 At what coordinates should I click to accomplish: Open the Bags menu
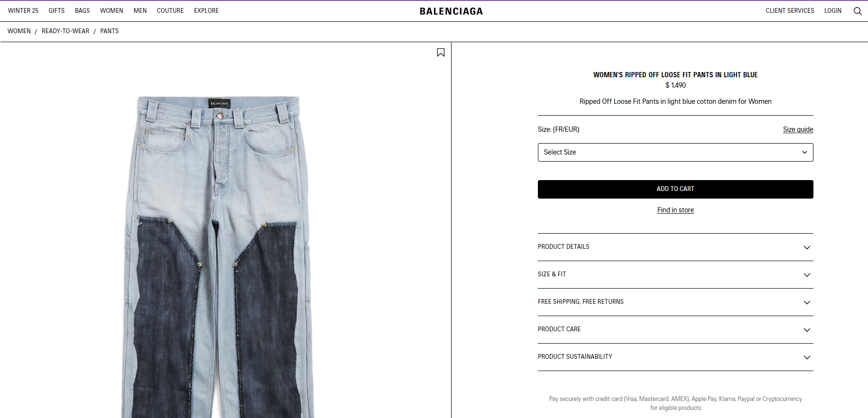pyautogui.click(x=82, y=10)
